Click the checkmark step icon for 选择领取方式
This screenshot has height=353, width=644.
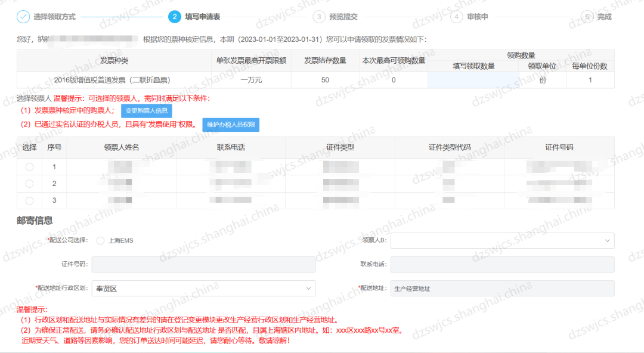(23, 17)
